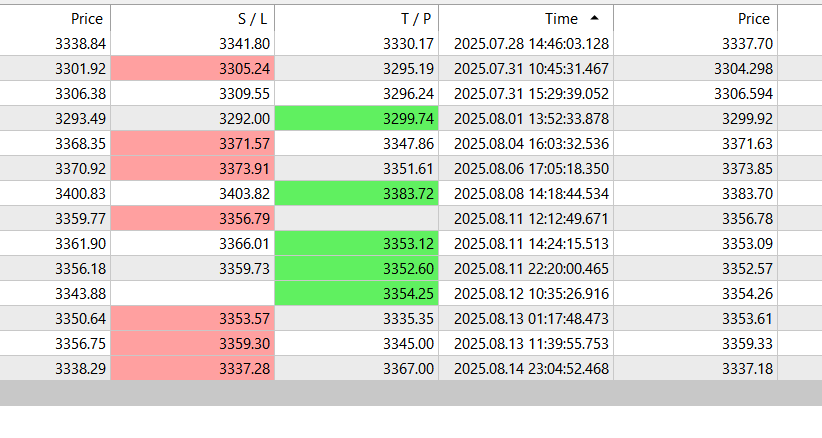Viewport: 822px width, 438px height.
Task: Click the red S / L value 3373.91
Action: [x=193, y=168]
